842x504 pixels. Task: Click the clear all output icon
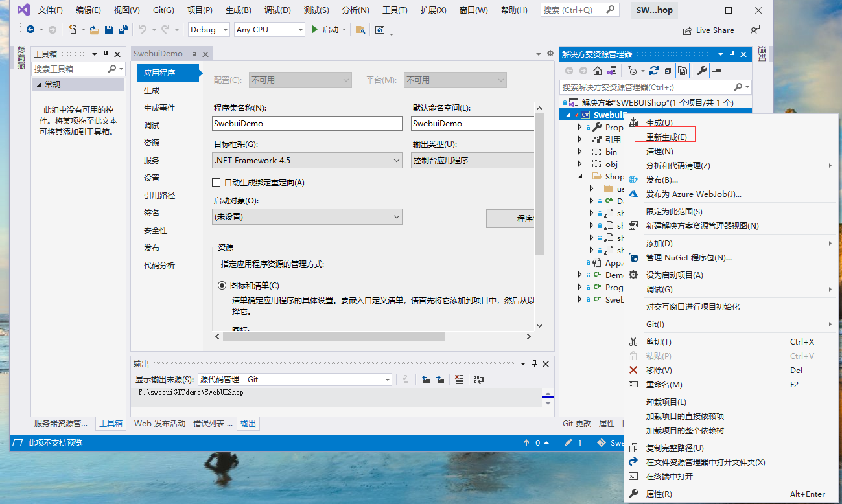tap(460, 380)
